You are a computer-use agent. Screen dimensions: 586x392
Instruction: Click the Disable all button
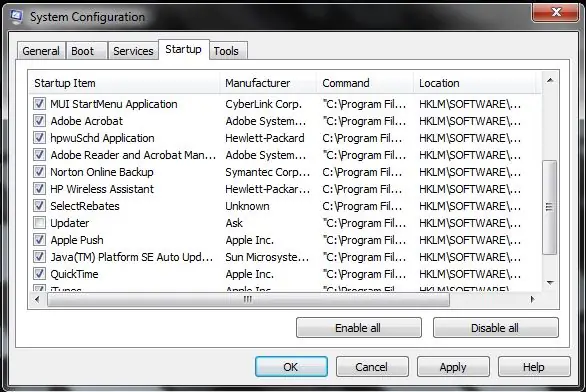click(x=495, y=328)
